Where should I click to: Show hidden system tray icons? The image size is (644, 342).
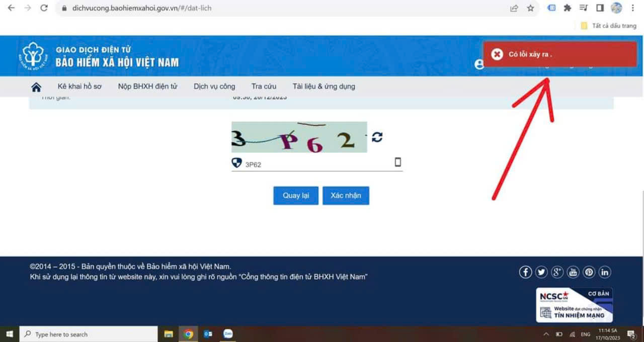click(x=546, y=334)
